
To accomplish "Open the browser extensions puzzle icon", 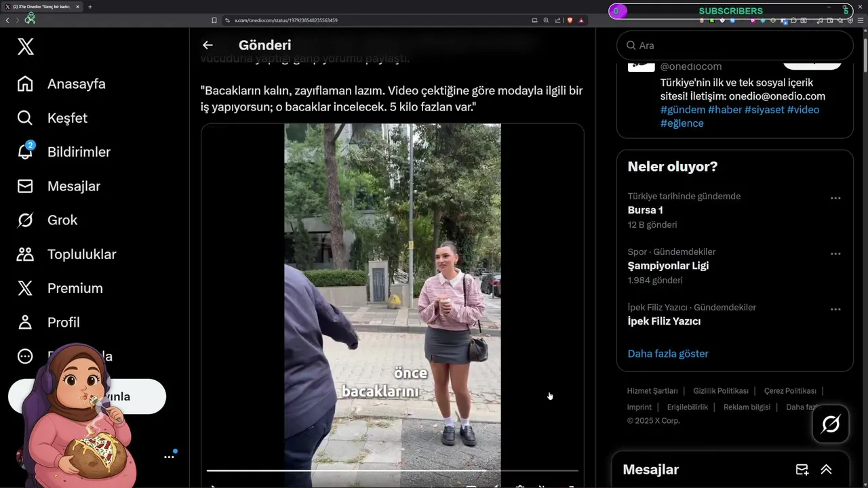I will click(793, 20).
